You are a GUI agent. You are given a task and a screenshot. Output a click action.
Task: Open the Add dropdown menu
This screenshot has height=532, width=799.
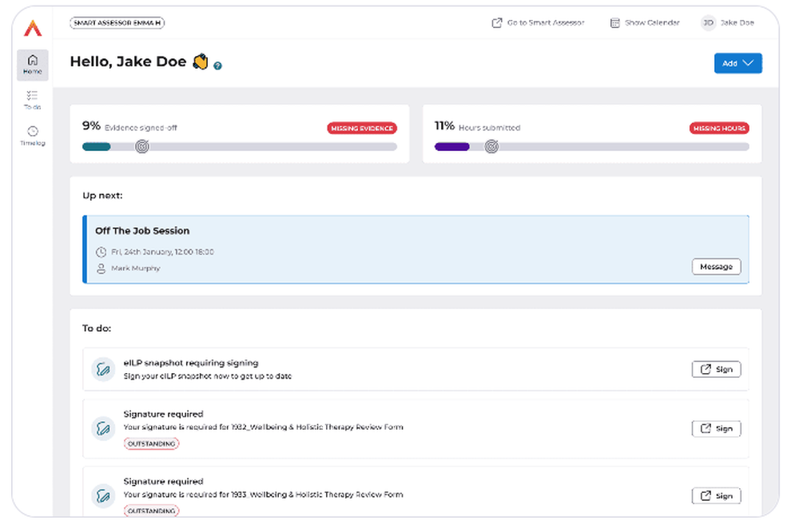tap(737, 62)
